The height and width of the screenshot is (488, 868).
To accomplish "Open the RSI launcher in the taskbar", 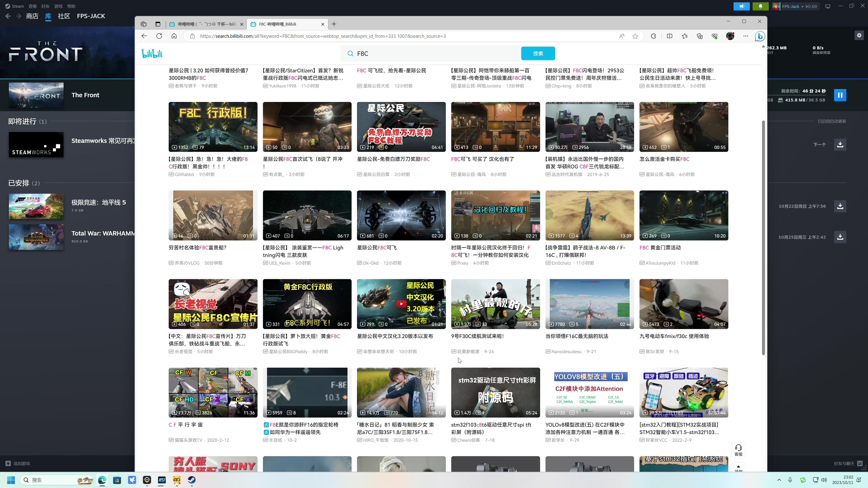I will point(162,480).
